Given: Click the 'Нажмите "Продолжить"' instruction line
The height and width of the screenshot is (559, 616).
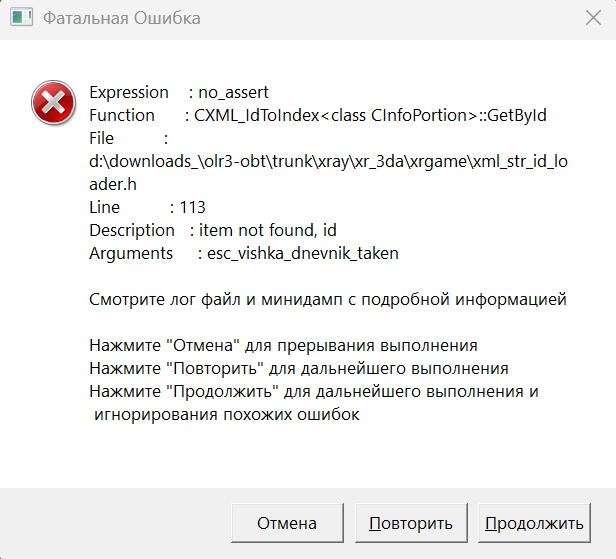Looking at the screenshot, I should pyautogui.click(x=314, y=391).
